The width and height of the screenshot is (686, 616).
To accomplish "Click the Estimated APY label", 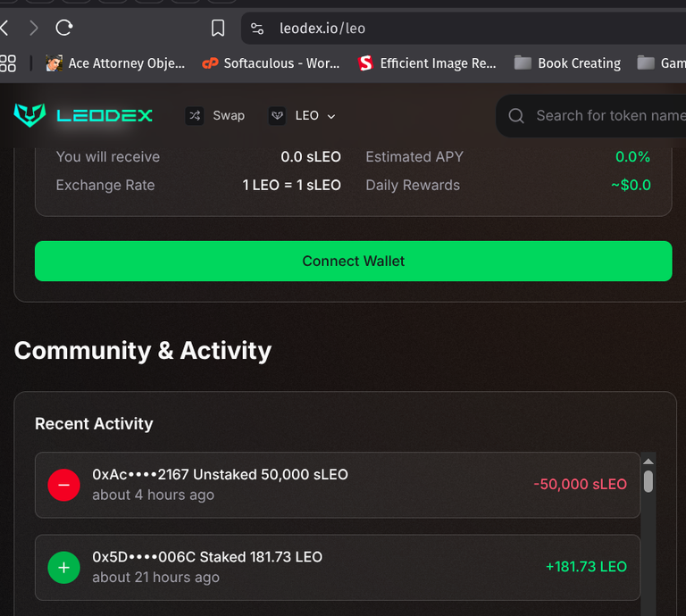I will pyautogui.click(x=414, y=157).
